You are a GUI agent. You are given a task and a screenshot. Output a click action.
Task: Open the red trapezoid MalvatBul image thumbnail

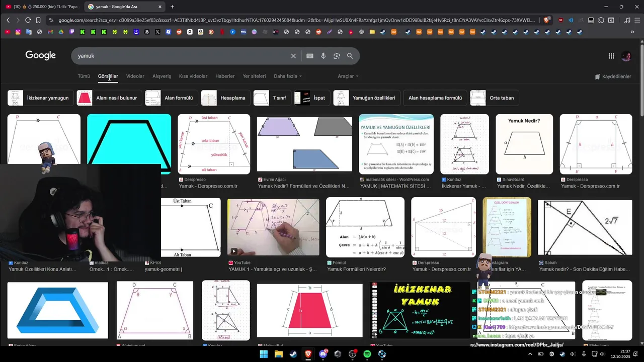[309, 311]
